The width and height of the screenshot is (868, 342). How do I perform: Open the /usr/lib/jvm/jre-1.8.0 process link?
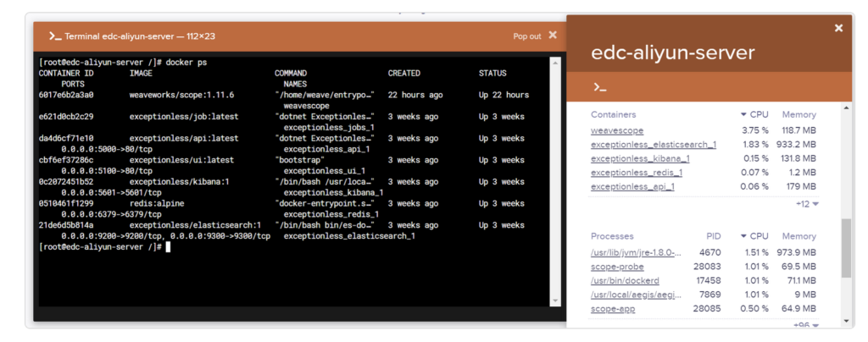(636, 252)
